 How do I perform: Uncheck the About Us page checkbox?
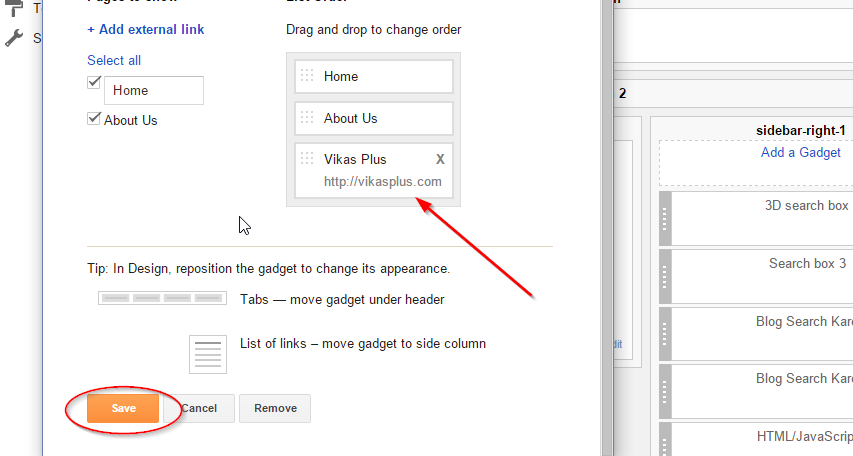point(94,118)
